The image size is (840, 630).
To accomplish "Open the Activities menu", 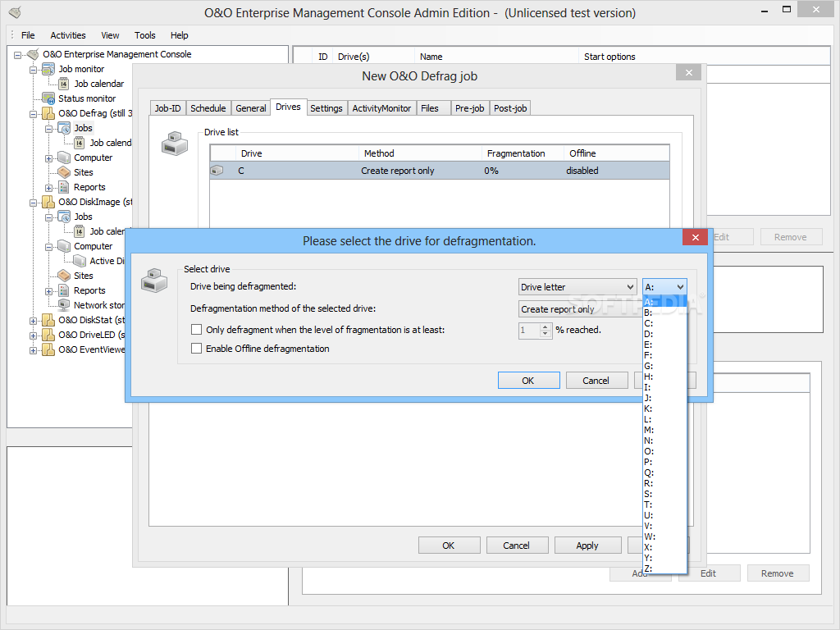I will pyautogui.click(x=68, y=35).
